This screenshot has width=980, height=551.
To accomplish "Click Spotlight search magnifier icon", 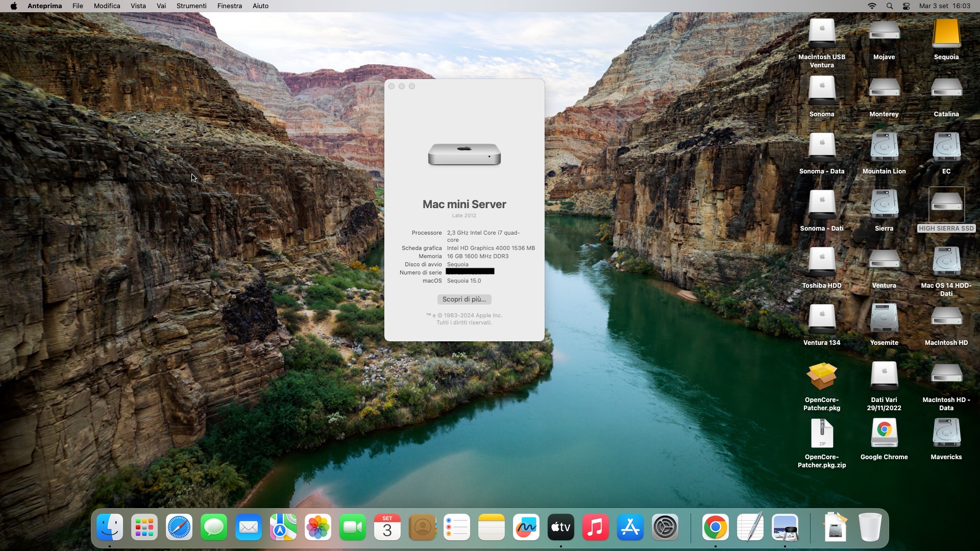I will (890, 6).
